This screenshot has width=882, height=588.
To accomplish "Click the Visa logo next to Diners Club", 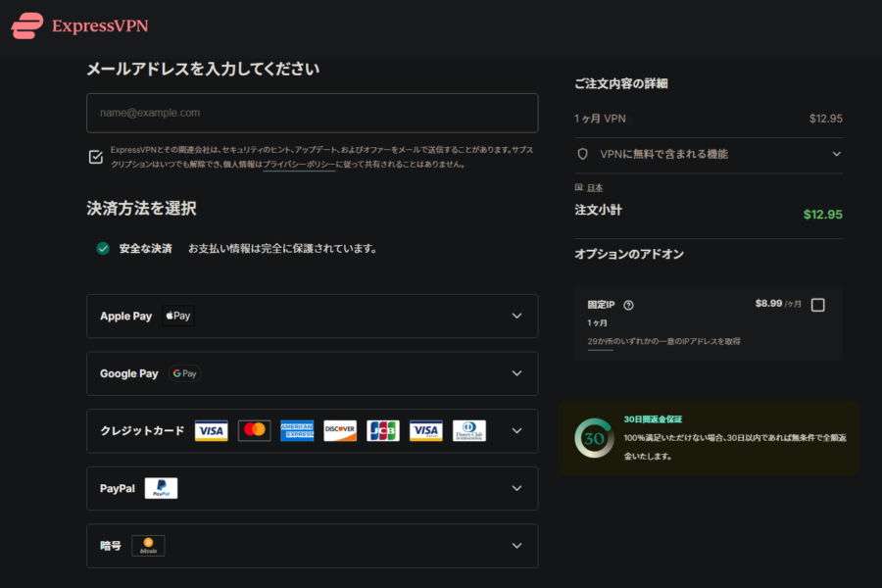I will 426,431.
